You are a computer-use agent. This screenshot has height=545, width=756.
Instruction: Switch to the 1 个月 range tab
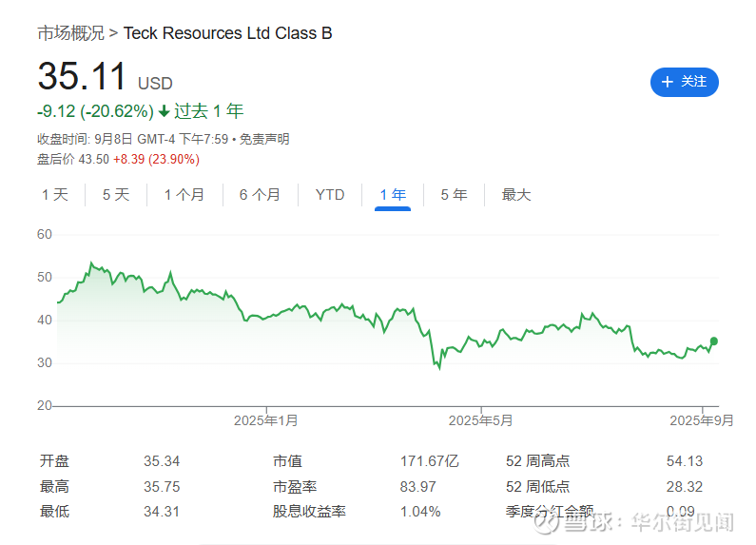click(184, 195)
